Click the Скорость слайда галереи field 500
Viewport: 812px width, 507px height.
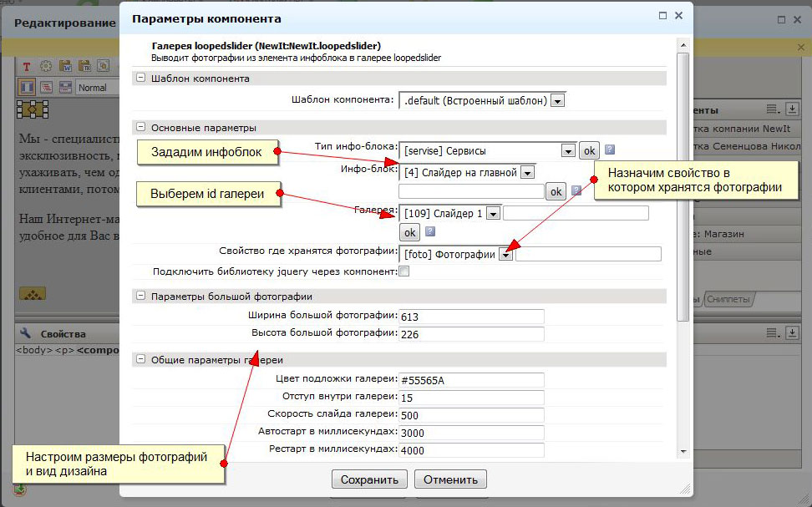(x=471, y=415)
